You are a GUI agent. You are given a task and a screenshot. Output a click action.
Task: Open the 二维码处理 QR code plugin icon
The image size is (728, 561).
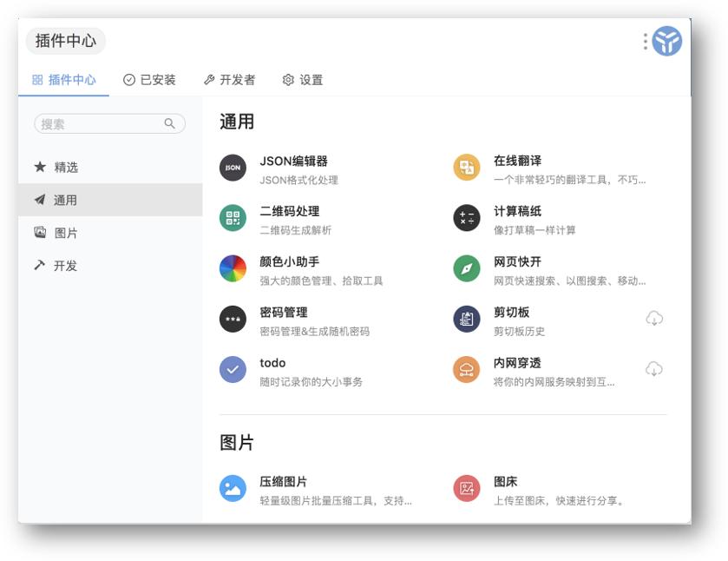[232, 219]
